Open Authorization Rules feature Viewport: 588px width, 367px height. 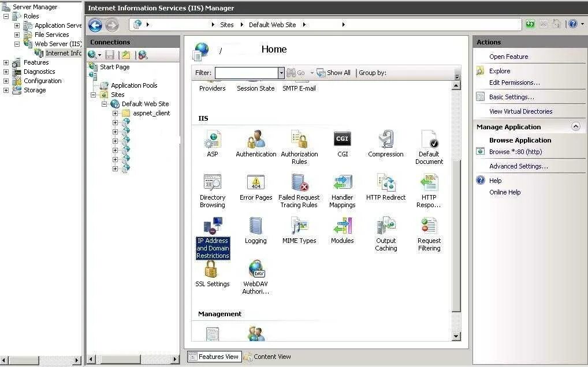coord(299,147)
